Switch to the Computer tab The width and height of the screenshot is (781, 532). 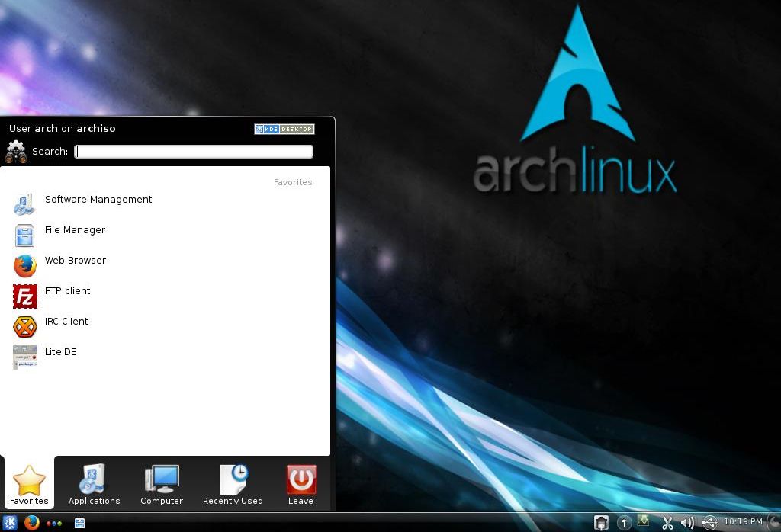(x=162, y=485)
